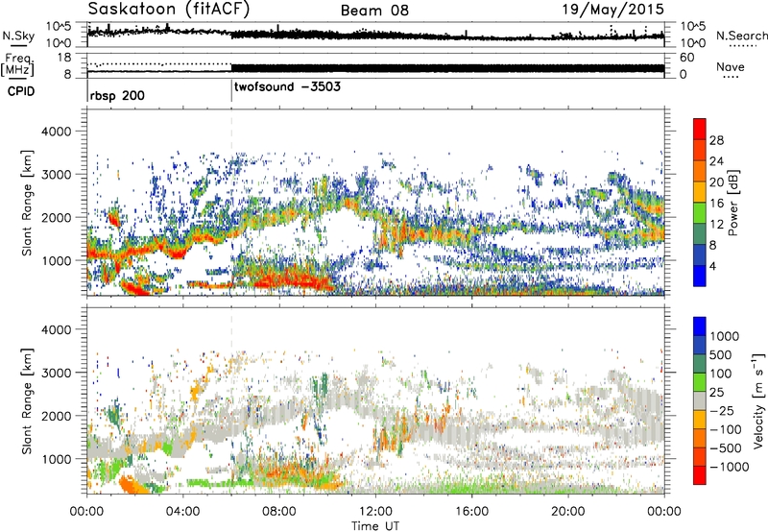768x532 pixels.
Task: Click the 'CPID' row label
Action: [21, 91]
